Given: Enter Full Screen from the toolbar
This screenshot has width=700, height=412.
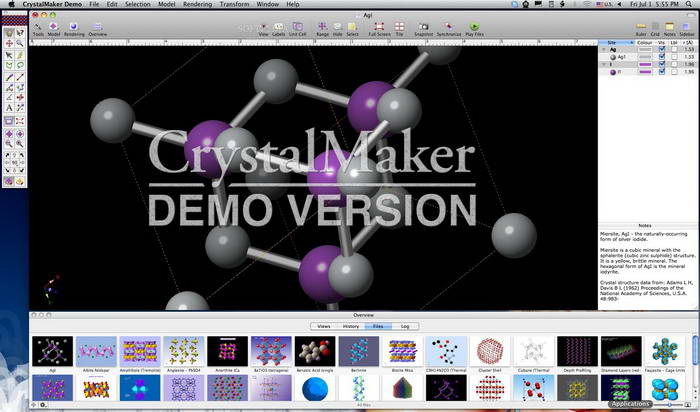Looking at the screenshot, I should (x=379, y=29).
